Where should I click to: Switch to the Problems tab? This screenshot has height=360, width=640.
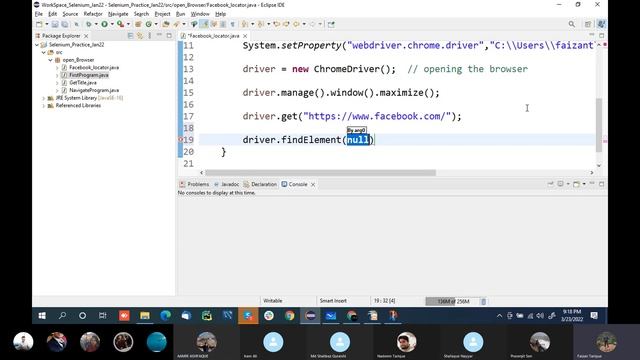click(195, 184)
